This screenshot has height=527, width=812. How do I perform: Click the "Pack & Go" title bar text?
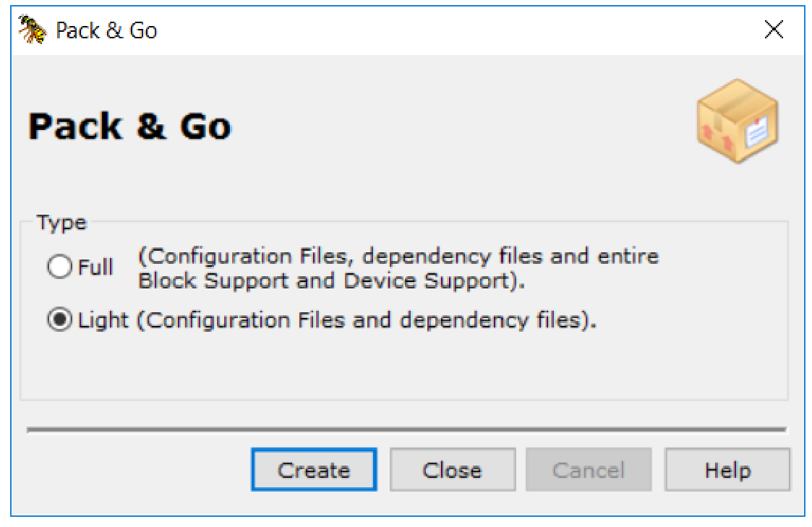pos(106,30)
